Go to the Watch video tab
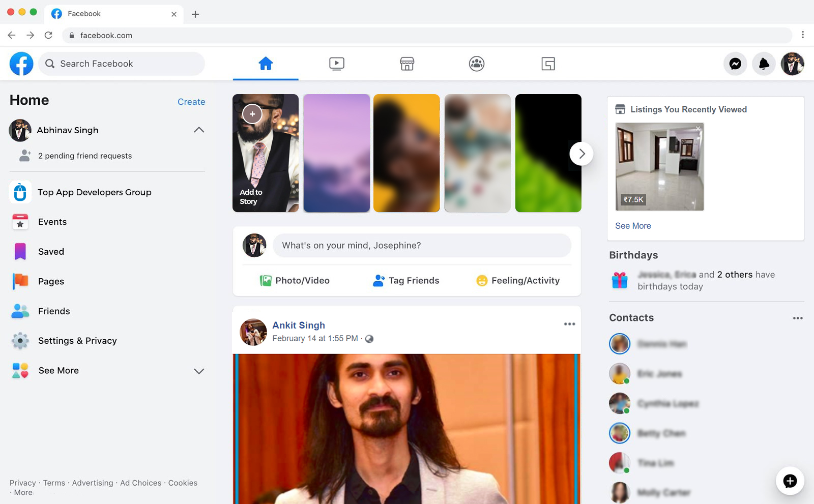 (336, 64)
